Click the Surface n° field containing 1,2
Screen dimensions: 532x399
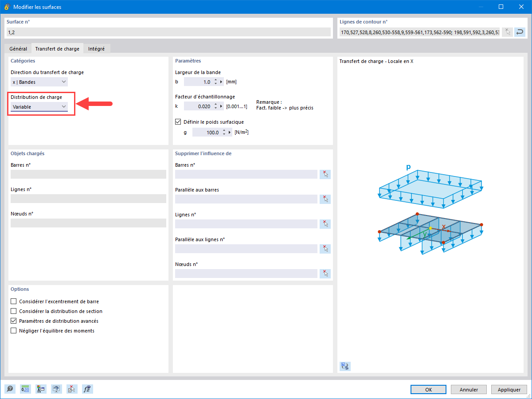168,32
